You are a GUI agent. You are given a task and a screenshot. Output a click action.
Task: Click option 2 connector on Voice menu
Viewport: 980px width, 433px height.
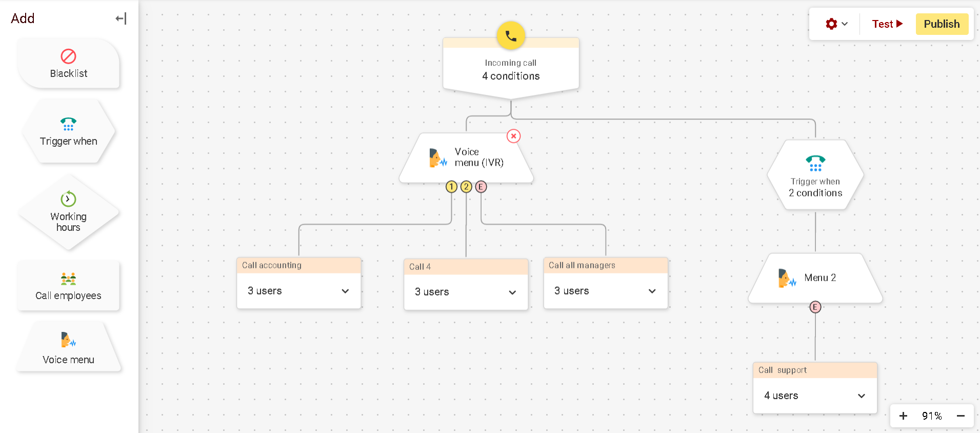coord(466,187)
